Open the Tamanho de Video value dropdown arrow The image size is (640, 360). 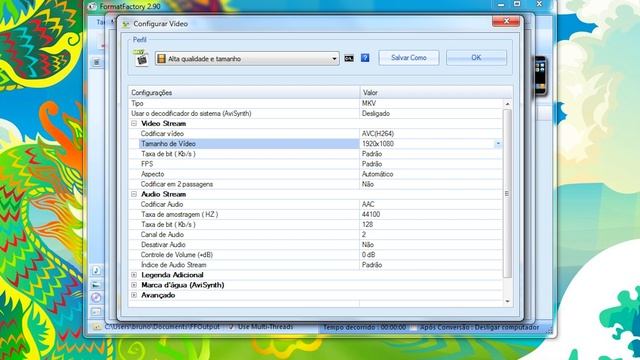point(498,144)
